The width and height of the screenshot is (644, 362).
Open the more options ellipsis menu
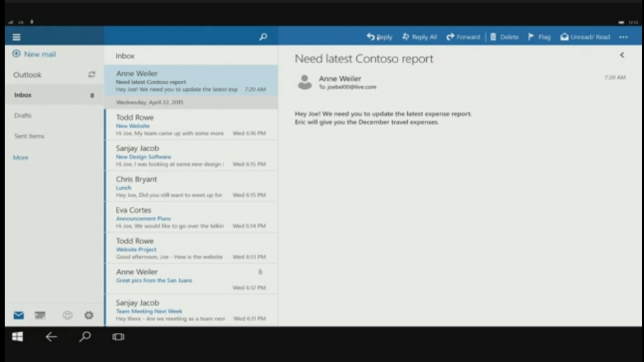(x=624, y=37)
